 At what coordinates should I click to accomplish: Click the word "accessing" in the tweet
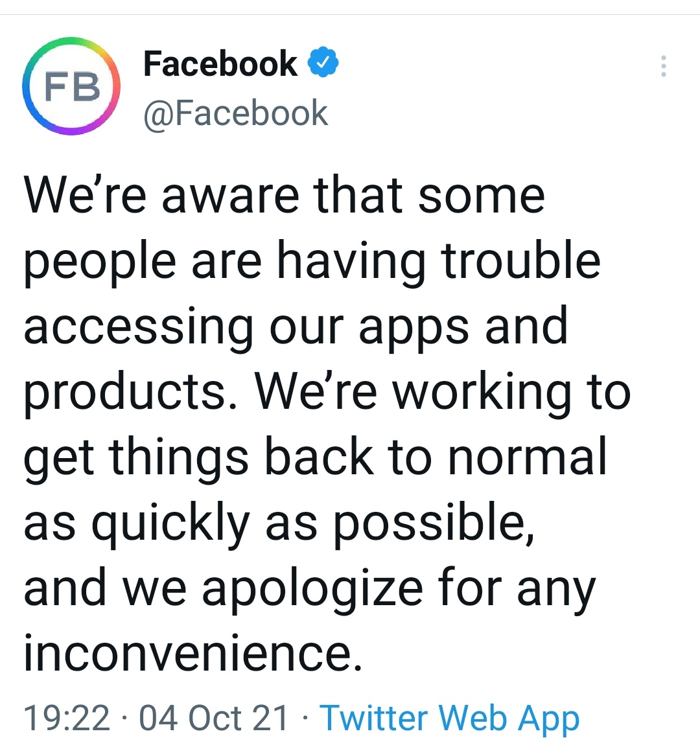(138, 327)
